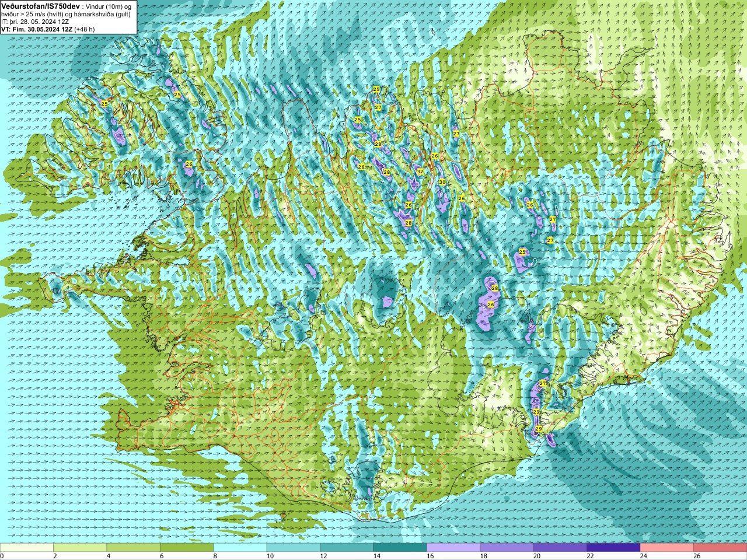
Task: Click the green 4–6 legend swatch
Action: [134, 548]
